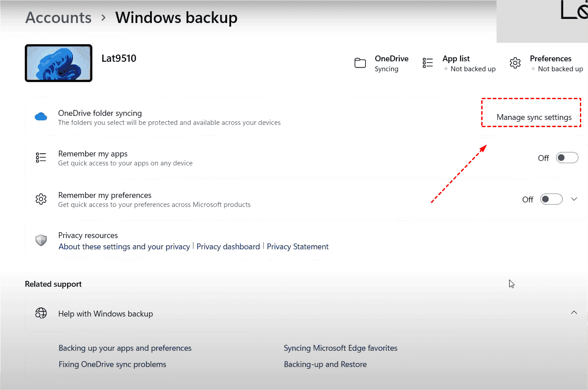Open the Privacy Statement link
Screen dimensions: 588x390
pyautogui.click(x=297, y=247)
